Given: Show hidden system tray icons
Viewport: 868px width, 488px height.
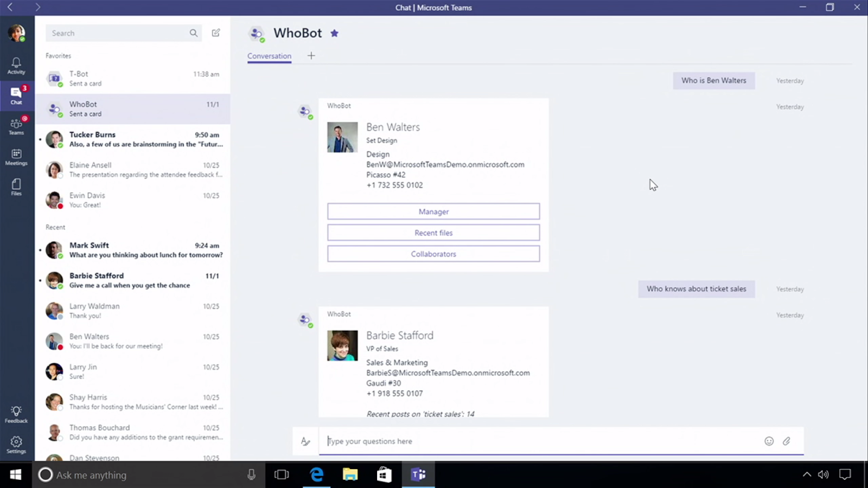Looking at the screenshot, I should [x=807, y=475].
